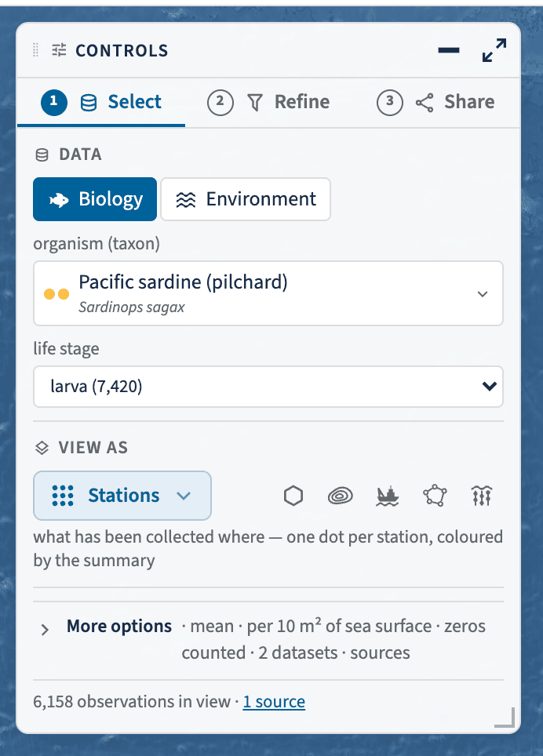Select the polygon region view icon
The image size is (543, 756).
[435, 495]
